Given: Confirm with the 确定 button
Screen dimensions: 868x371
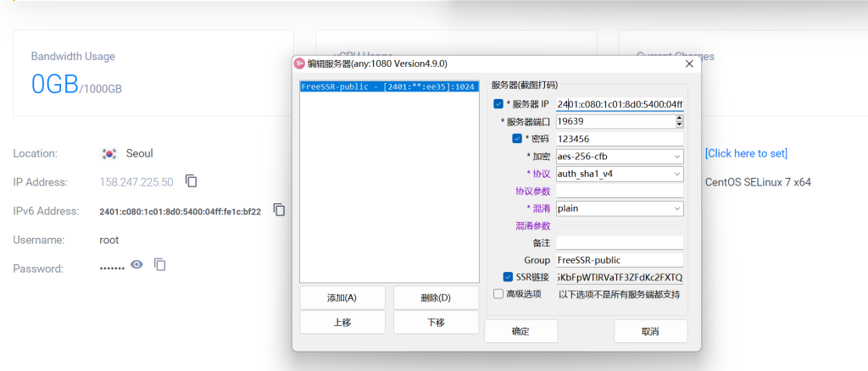Looking at the screenshot, I should pos(520,331).
